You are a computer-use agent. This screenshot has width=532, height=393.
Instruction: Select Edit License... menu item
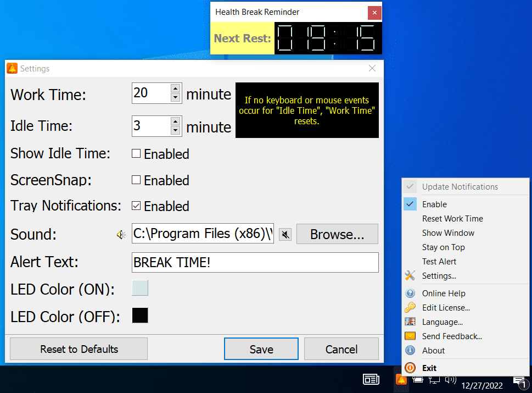[446, 307]
